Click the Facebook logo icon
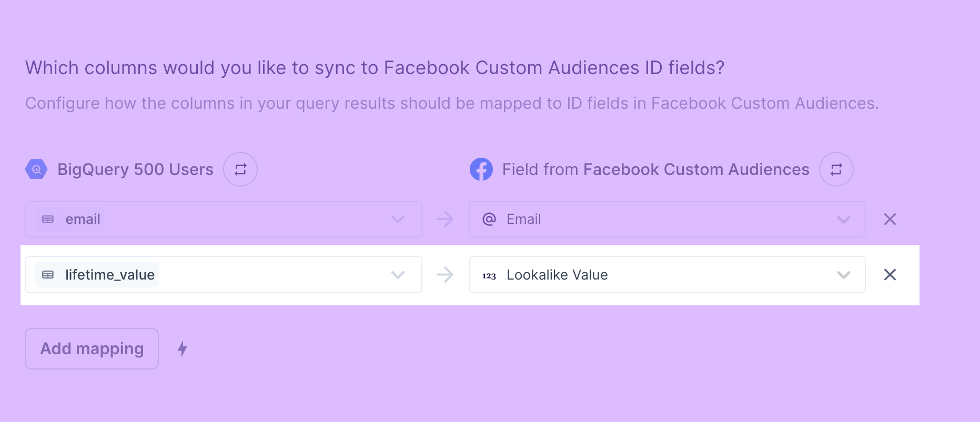The height and width of the screenshot is (422, 980). (x=481, y=169)
